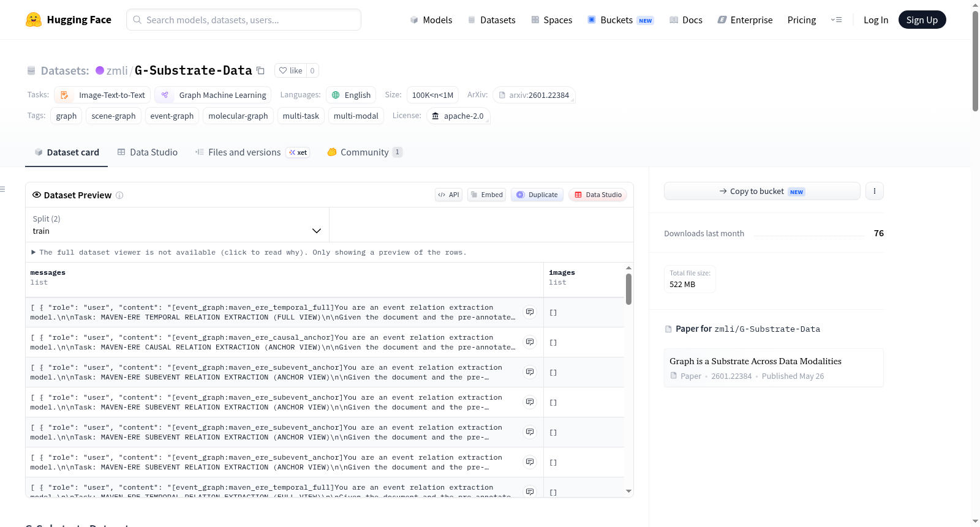980x527 pixels.
Task: Click the Hugging Face logo icon
Action: point(34,20)
